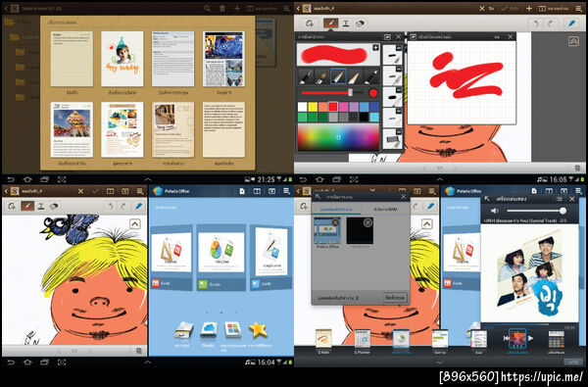
Task: Select the yellow swatch in brush palette
Action: tap(313, 107)
